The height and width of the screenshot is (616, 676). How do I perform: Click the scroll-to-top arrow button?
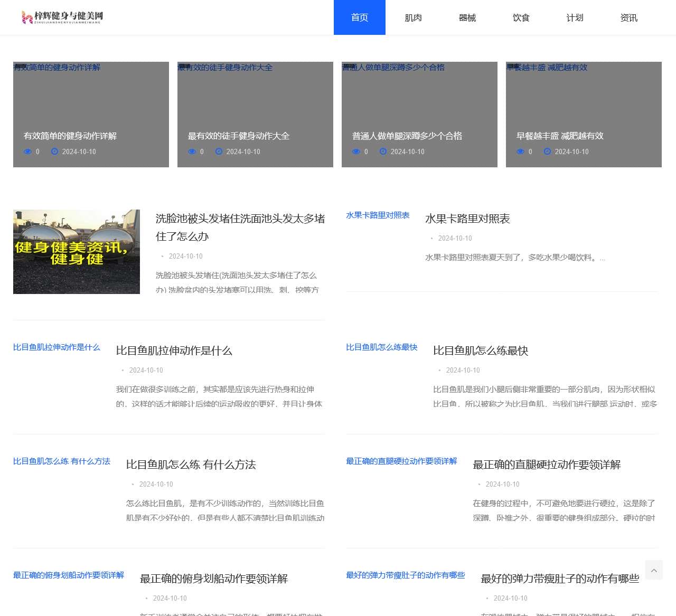pos(653,570)
